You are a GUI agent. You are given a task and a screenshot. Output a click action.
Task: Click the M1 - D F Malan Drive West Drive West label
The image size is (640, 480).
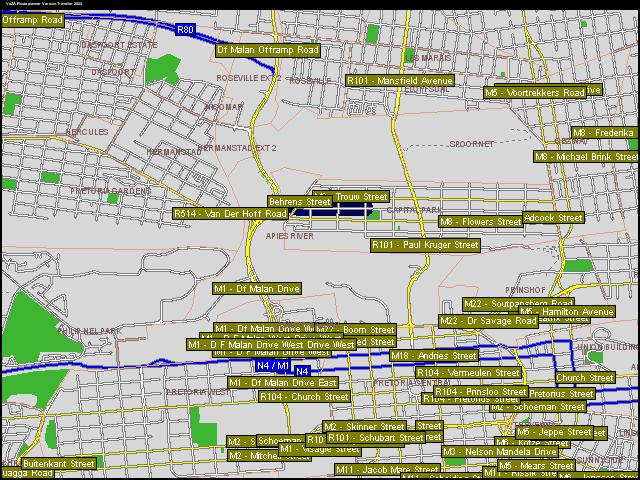click(x=271, y=344)
